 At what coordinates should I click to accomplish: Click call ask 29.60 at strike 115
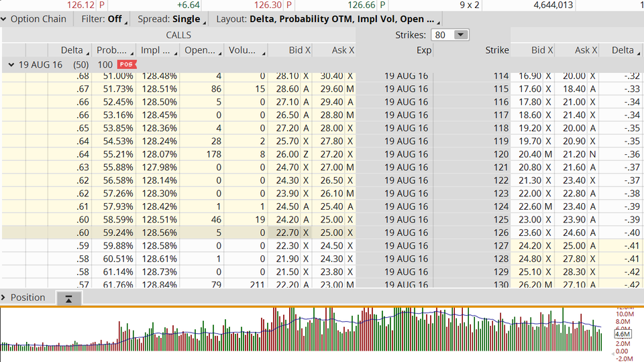[333, 89]
